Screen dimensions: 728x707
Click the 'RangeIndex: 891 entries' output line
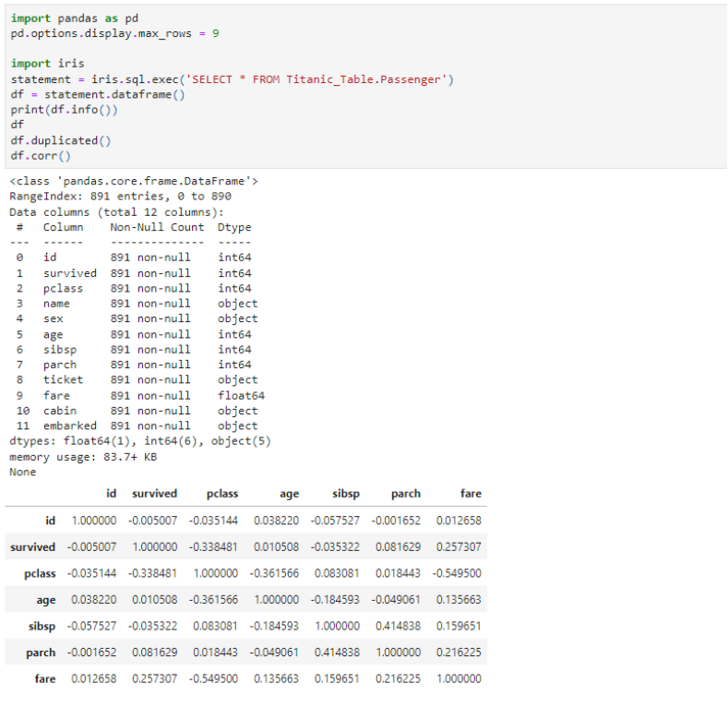[x=120, y=197]
